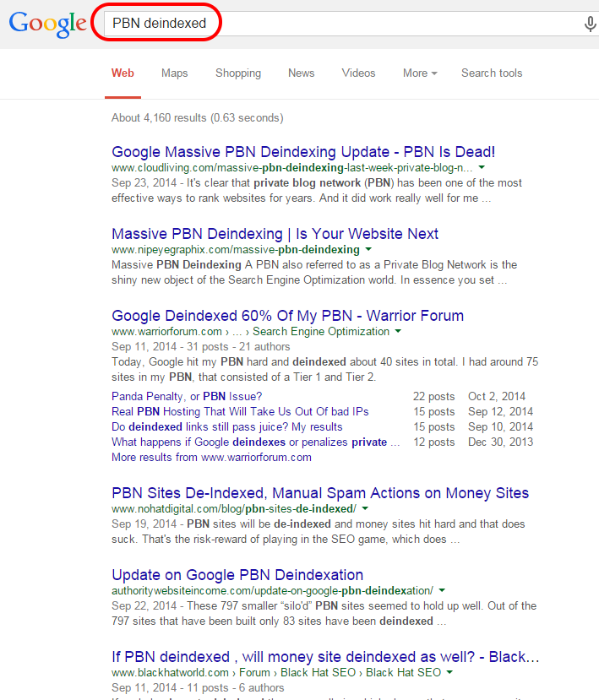Switch to the Maps tab

click(x=175, y=73)
